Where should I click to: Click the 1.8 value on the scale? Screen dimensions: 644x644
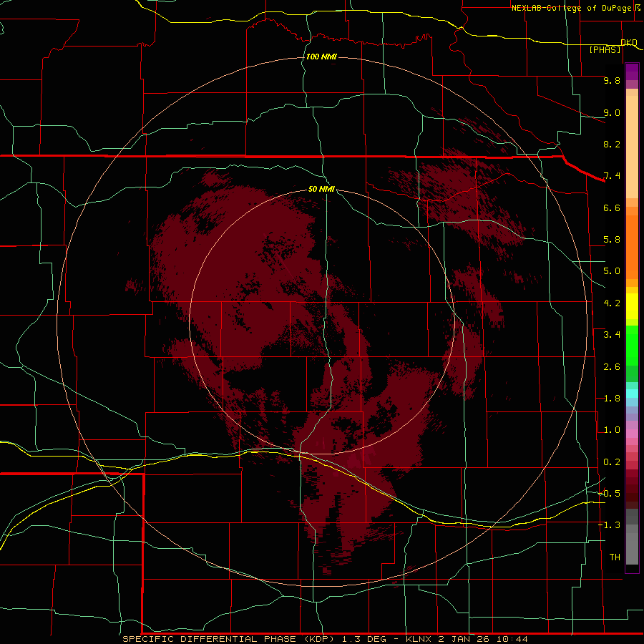[612, 399]
